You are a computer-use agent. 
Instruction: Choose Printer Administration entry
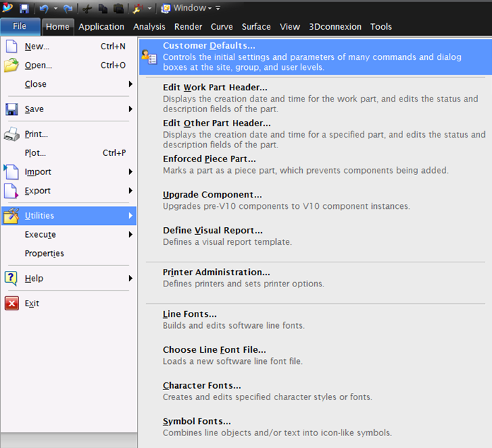tap(216, 272)
